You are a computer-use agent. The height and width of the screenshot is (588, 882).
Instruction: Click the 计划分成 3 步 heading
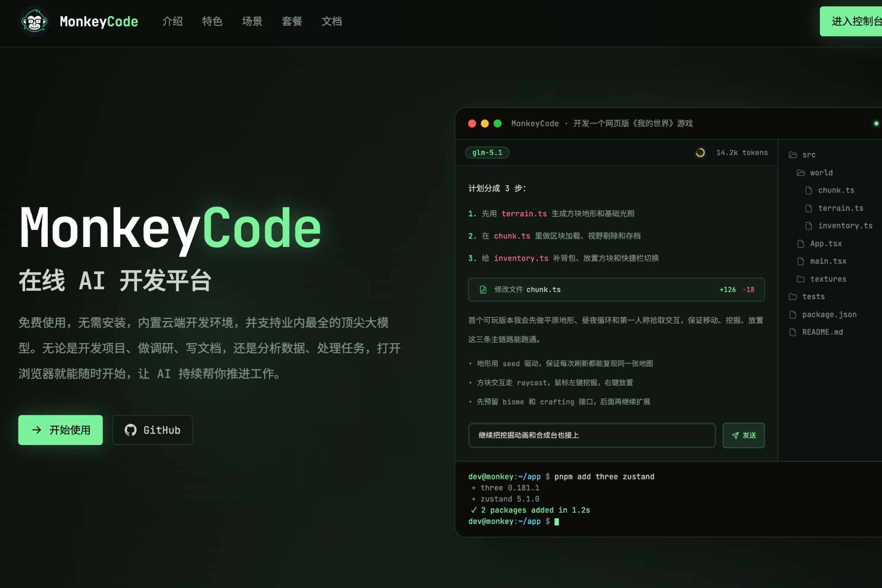pos(497,188)
